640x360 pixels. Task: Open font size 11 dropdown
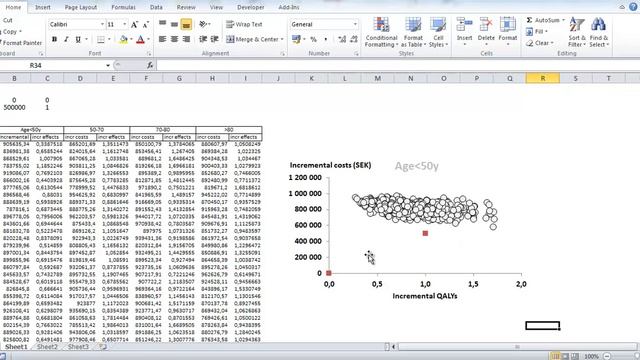click(125, 24)
